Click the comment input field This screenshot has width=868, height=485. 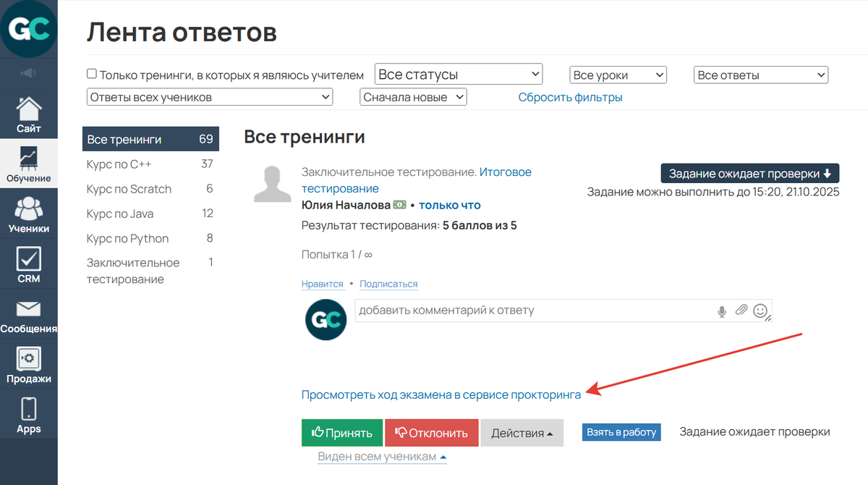(506, 311)
